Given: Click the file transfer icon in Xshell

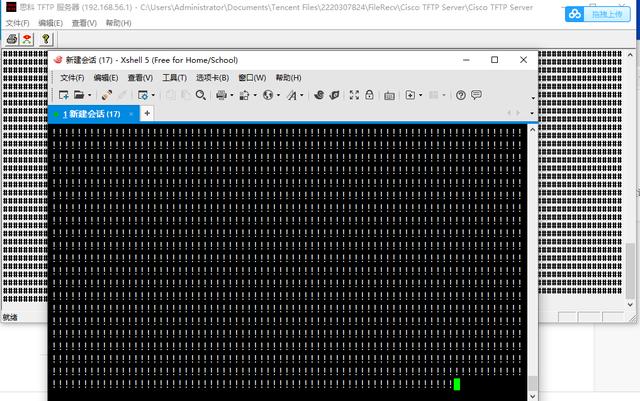Looking at the screenshot, I should (x=244, y=95).
